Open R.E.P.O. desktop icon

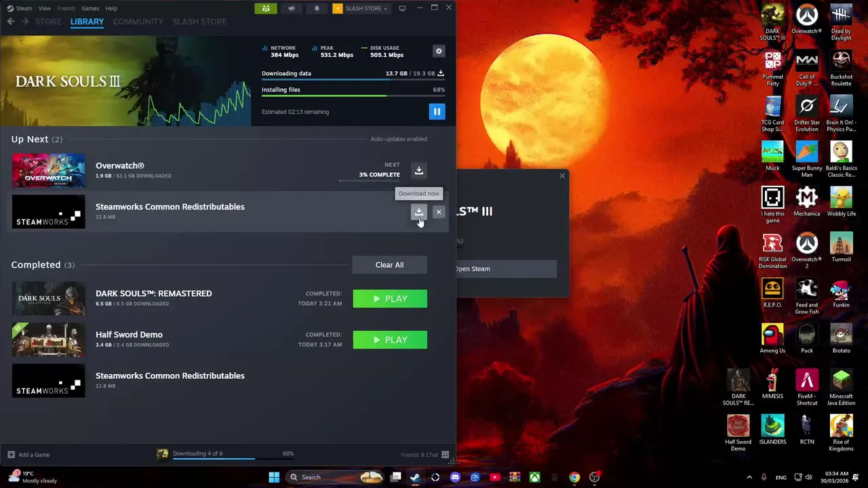[x=772, y=292]
